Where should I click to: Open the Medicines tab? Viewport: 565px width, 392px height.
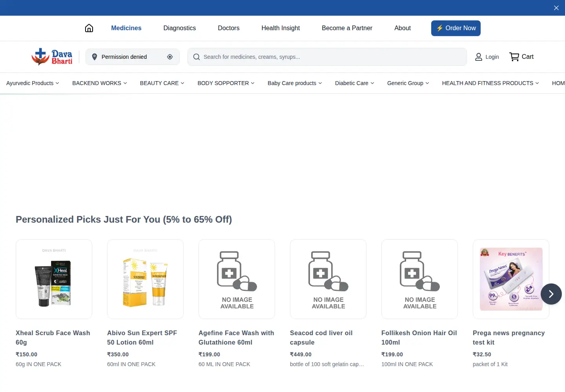(x=126, y=28)
